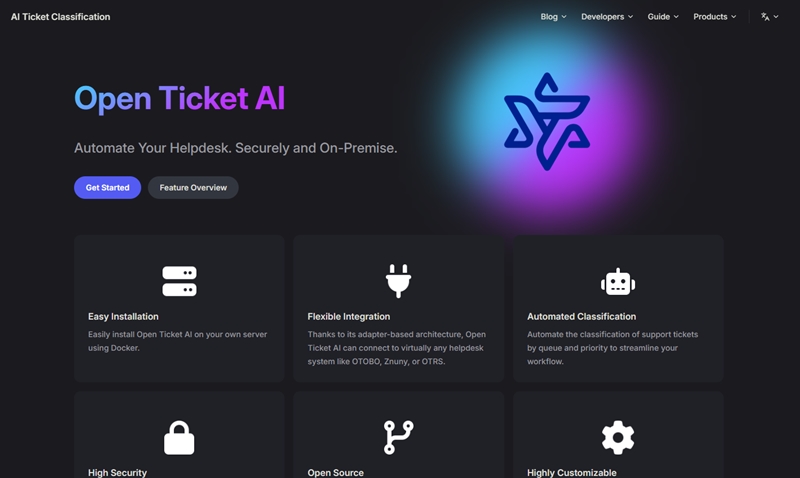This screenshot has width=800, height=478.
Task: Click the git branch icon for Open Source
Action: [398, 437]
